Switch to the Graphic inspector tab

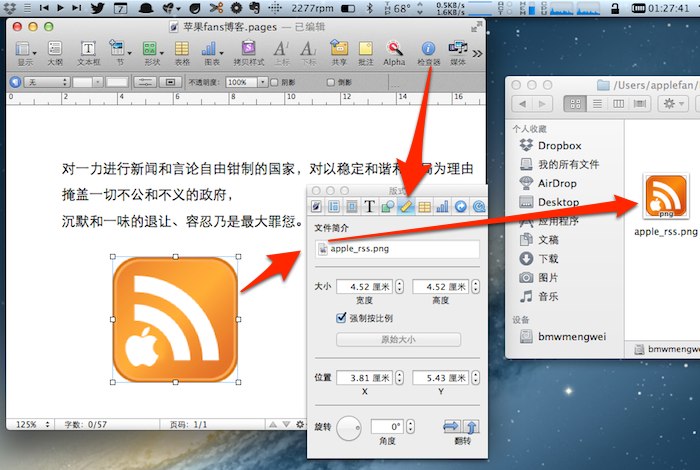388,206
